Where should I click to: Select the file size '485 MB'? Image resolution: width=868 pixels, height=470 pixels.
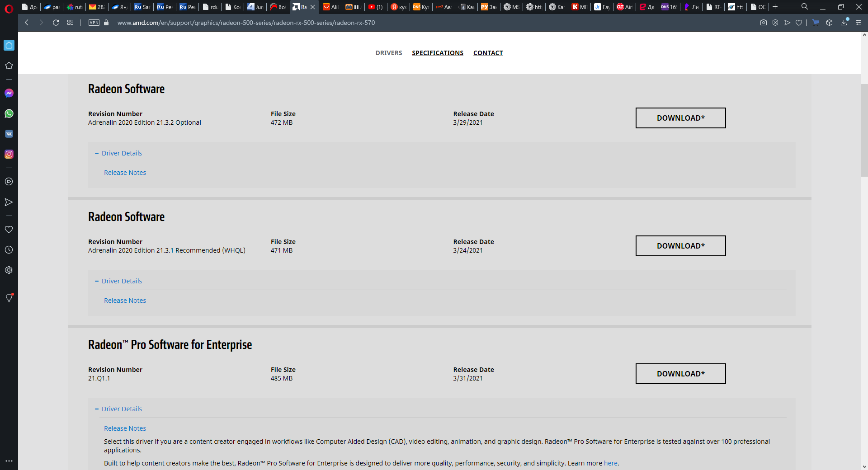(282, 378)
